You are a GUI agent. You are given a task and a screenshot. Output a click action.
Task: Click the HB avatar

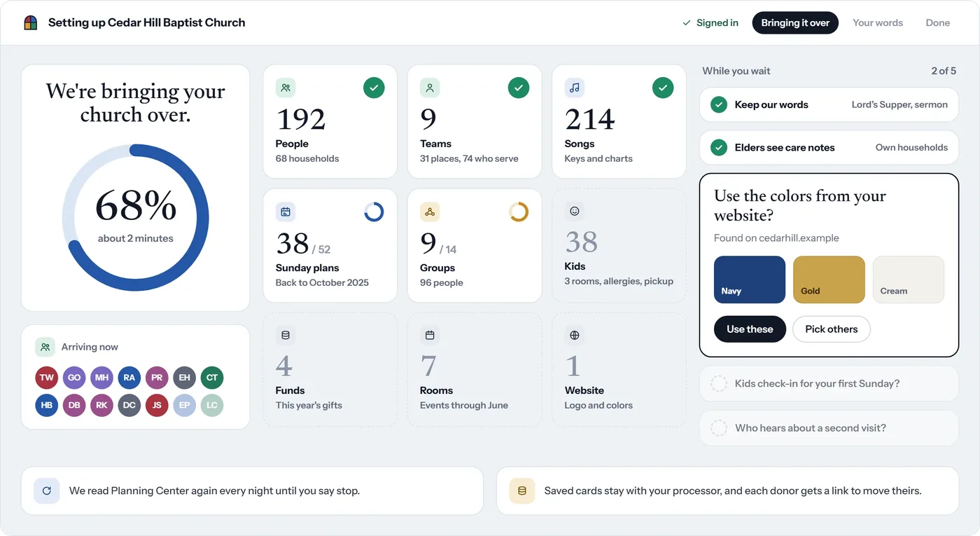[47, 406]
